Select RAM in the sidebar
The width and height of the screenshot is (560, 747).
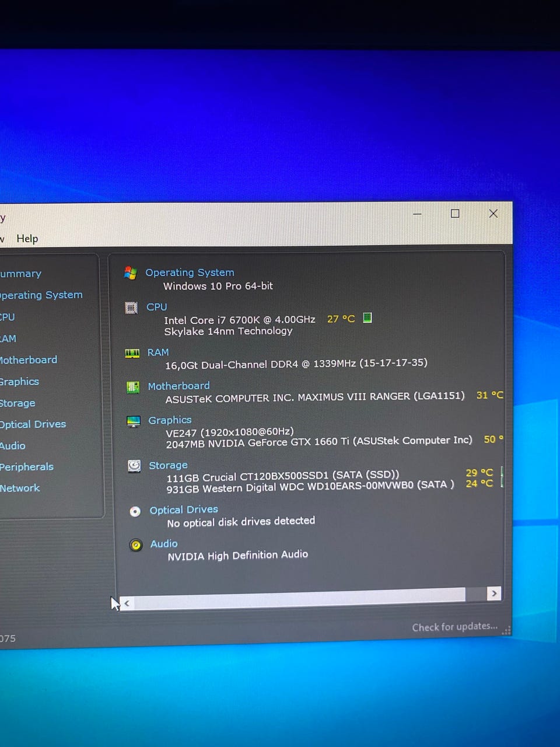point(8,339)
